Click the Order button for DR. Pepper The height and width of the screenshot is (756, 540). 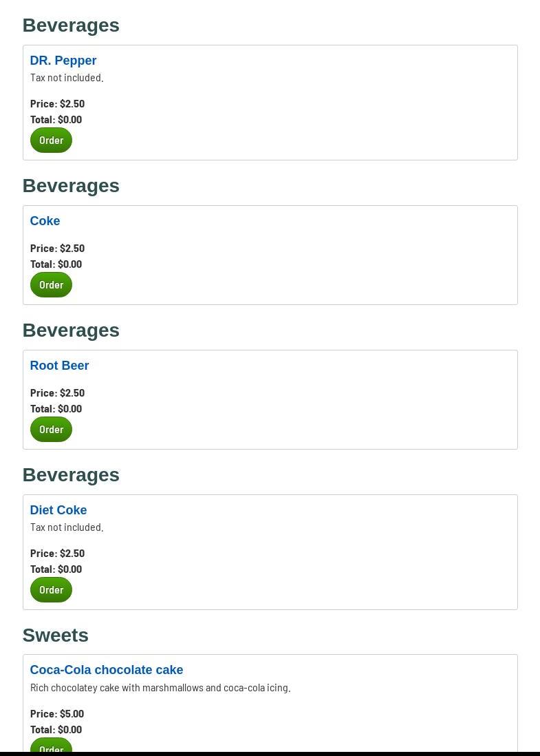click(x=51, y=140)
